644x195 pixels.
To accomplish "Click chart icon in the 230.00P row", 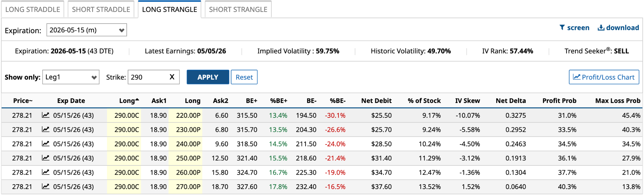I will [46, 129].
